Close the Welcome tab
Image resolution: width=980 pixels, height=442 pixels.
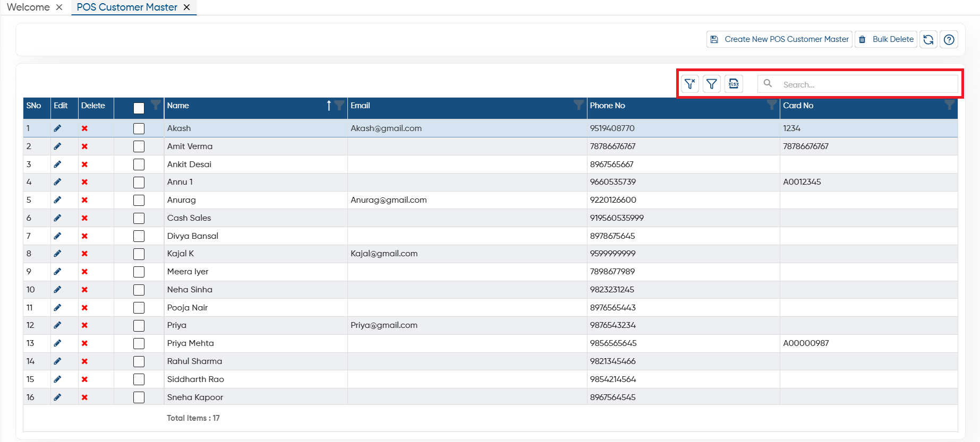pos(59,7)
